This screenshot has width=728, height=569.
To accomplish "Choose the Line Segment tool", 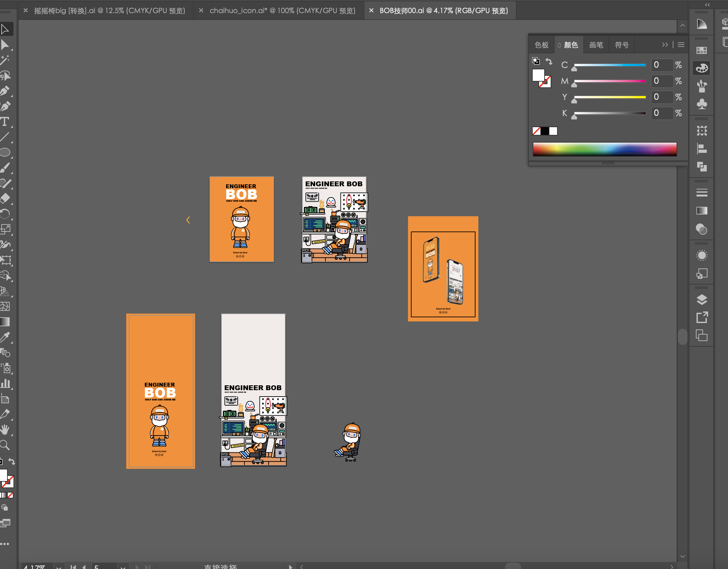I will (5, 136).
